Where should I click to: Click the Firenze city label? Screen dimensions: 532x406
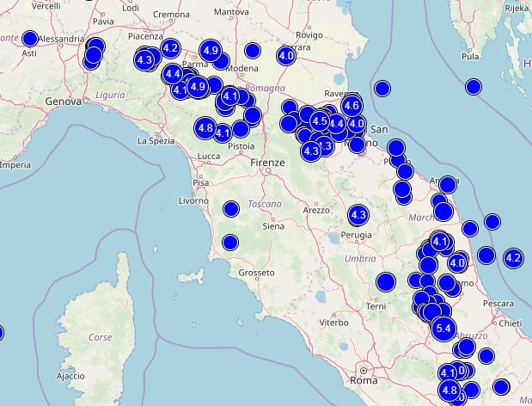click(x=267, y=163)
